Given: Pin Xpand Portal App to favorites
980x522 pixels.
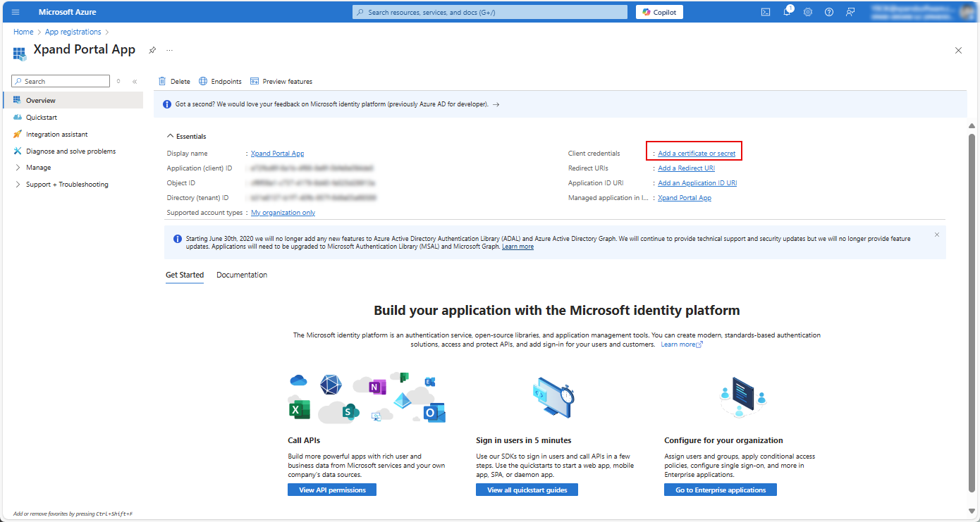Looking at the screenshot, I should pyautogui.click(x=152, y=50).
